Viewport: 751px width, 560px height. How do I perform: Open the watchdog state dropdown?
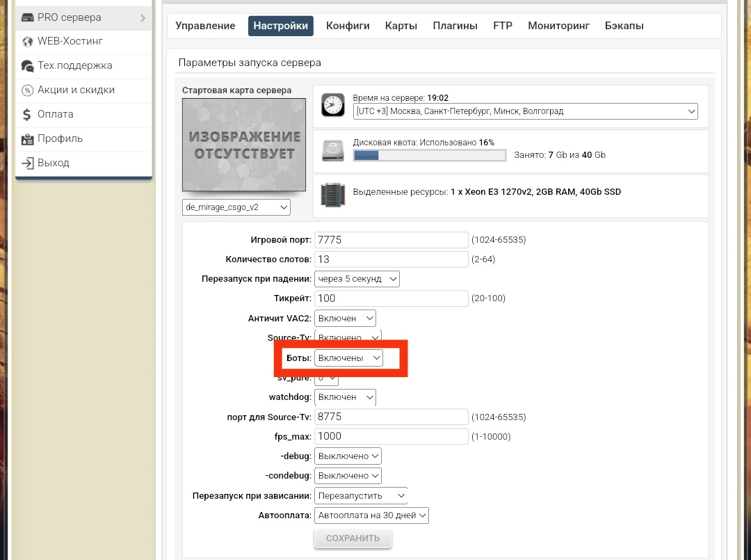point(345,397)
